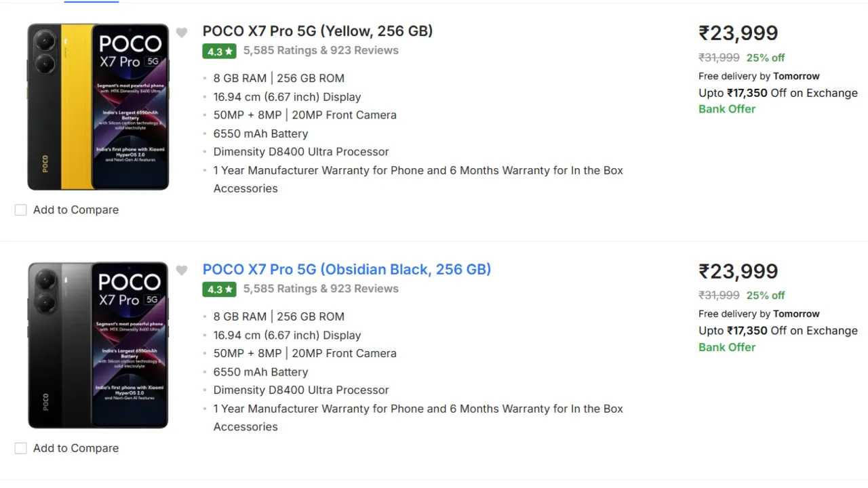Tick Add to Compare for Yellow POCO X7 Pro
This screenshot has width=868, height=488.
click(21, 210)
